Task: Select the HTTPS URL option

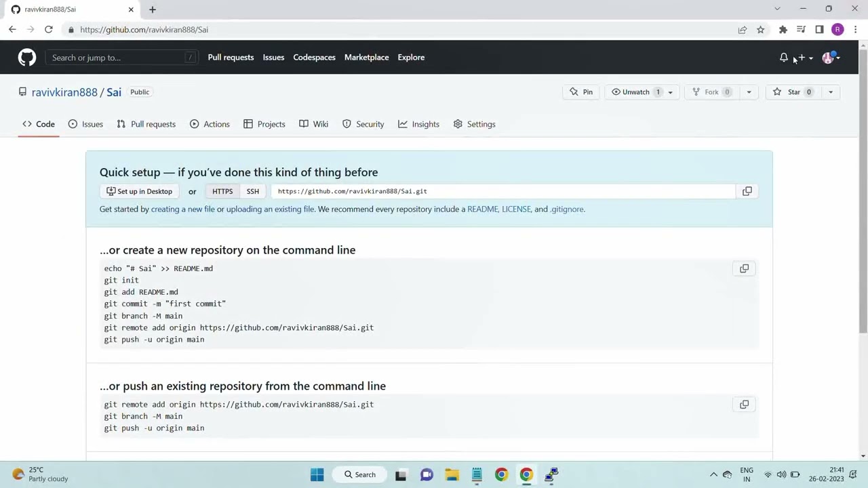Action: coord(222,191)
